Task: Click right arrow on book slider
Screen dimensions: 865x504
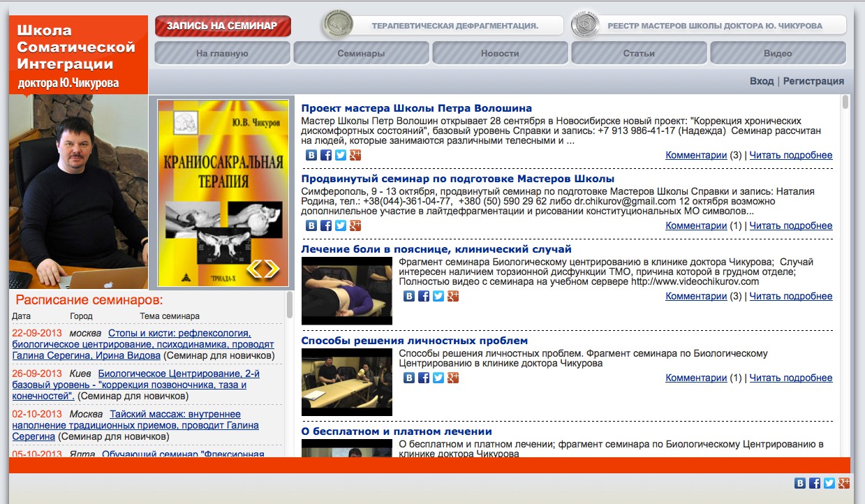Action: click(x=272, y=268)
